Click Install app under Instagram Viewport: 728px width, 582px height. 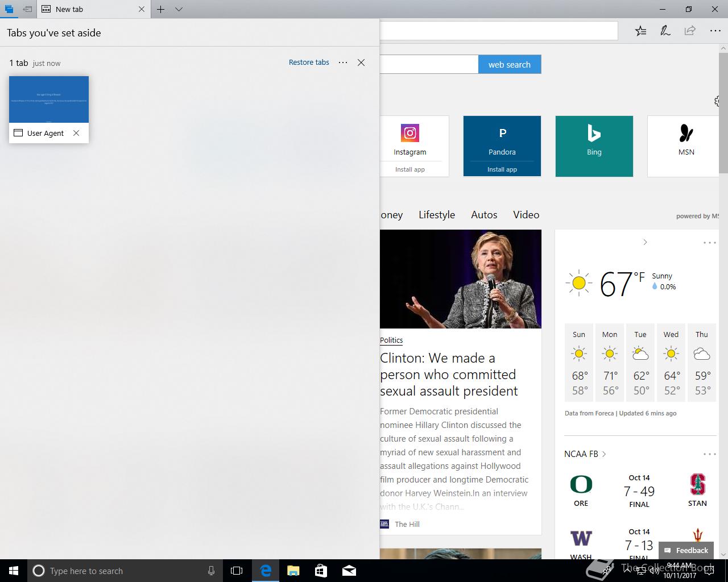(410, 169)
